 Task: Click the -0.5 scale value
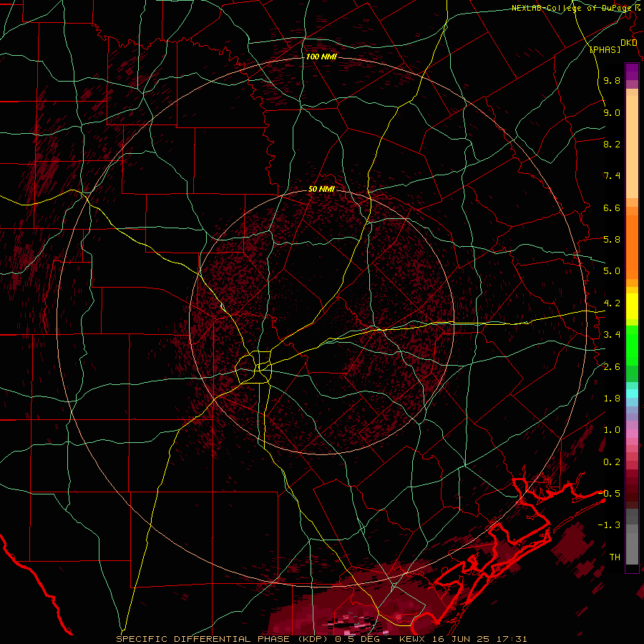coord(609,493)
